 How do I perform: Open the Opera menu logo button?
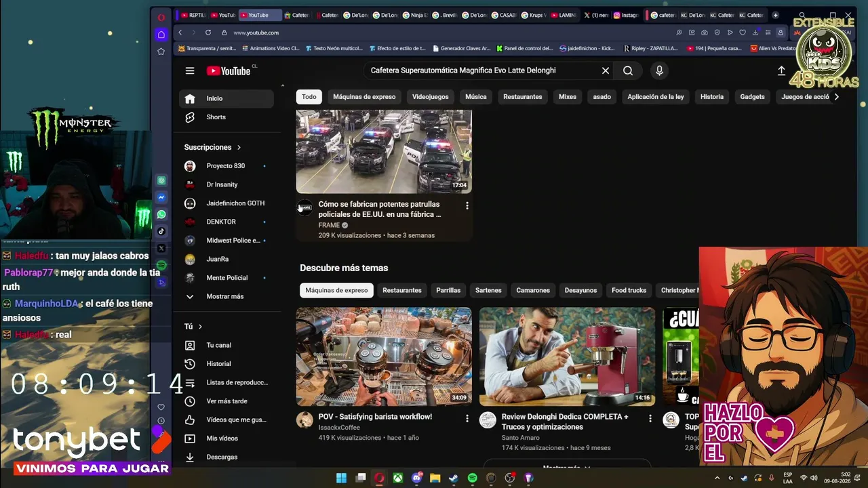point(161,17)
